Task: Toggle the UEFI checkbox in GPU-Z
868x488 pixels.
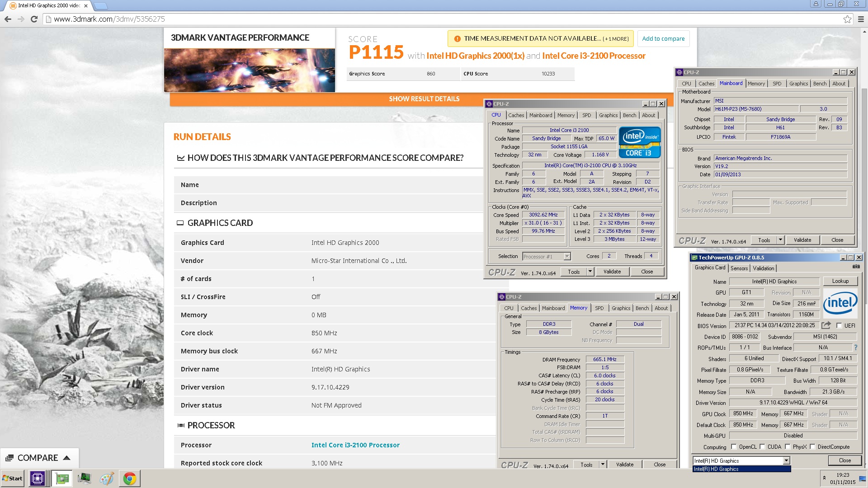Action: tap(840, 325)
